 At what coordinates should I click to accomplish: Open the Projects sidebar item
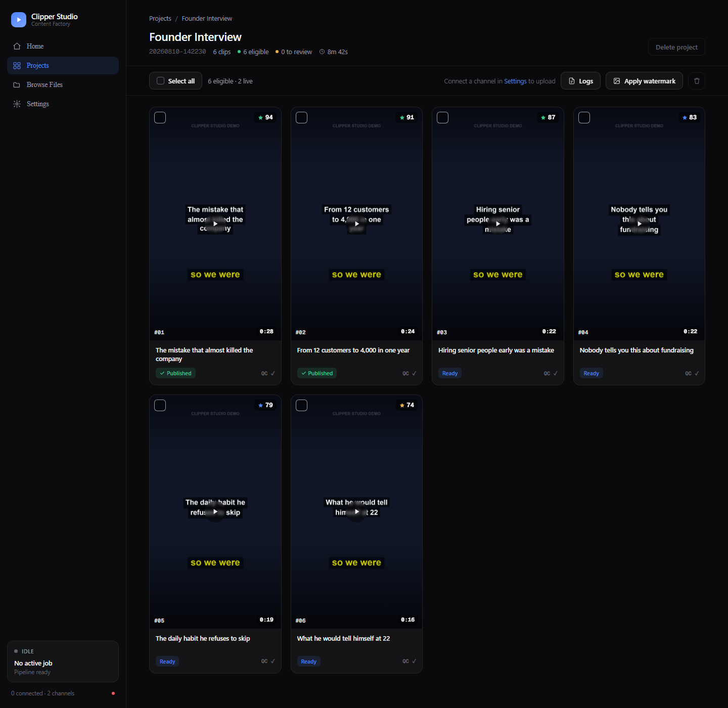63,65
